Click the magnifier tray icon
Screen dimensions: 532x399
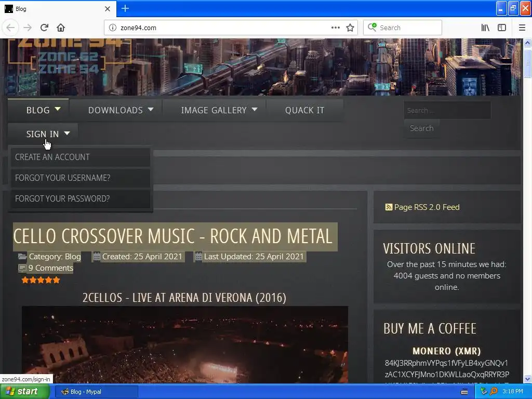[494, 392]
